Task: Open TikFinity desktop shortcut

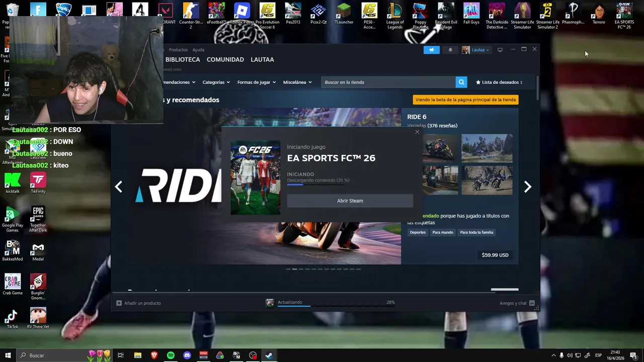Action: click(38, 184)
